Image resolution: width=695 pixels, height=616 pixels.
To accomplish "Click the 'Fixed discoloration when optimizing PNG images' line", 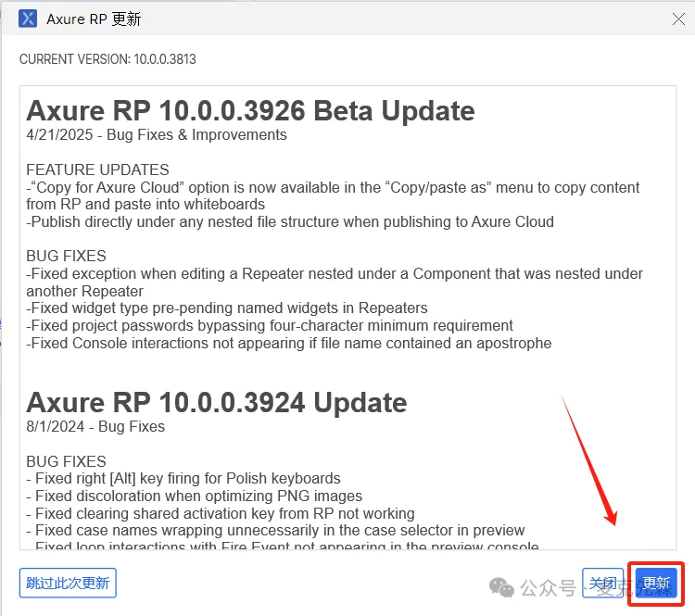I will coord(195,496).
